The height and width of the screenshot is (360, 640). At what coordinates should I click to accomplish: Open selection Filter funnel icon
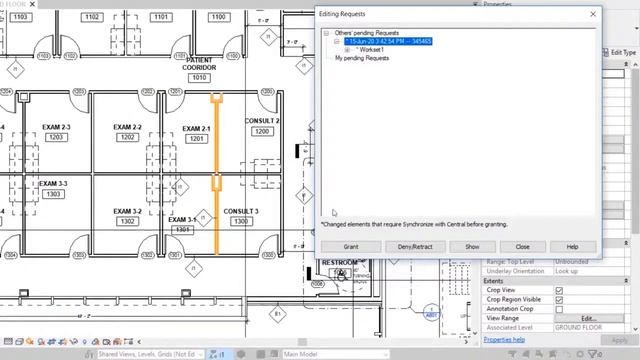coord(594,354)
